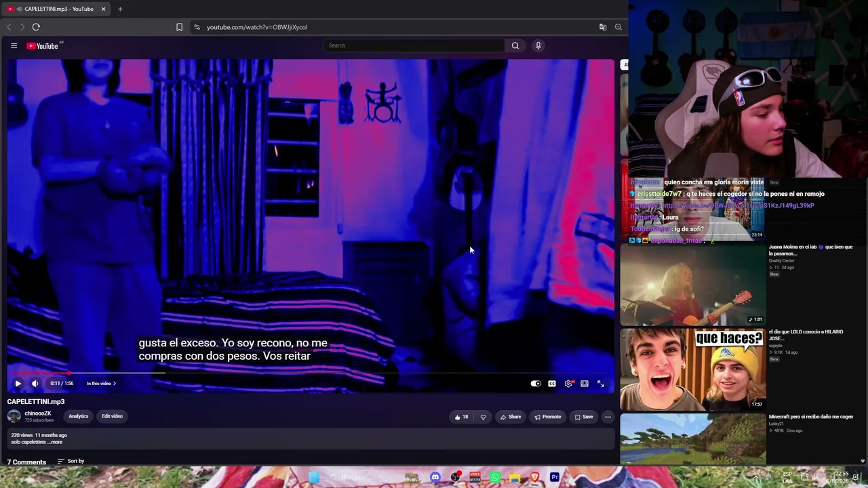This screenshot has width=868, height=488.
Task: Open the YouTube guide hamburger menu
Action: [14, 45]
